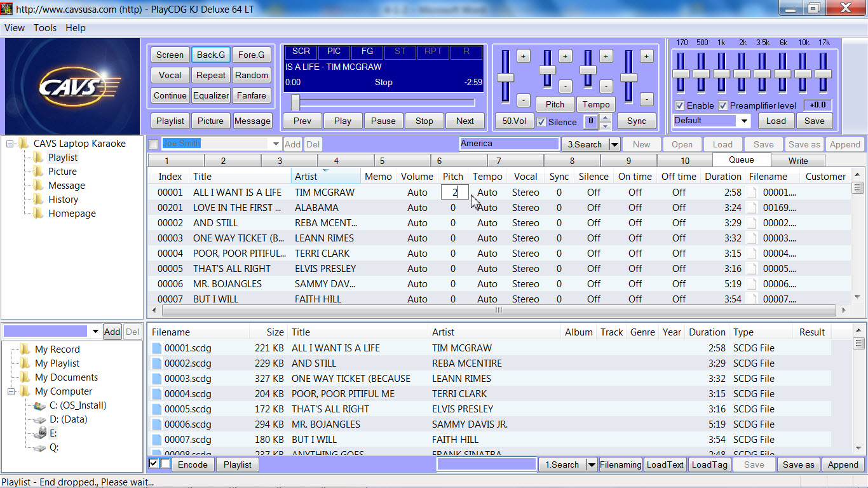Open the Default equalizer preset dropdown
868x488 pixels.
pos(744,121)
